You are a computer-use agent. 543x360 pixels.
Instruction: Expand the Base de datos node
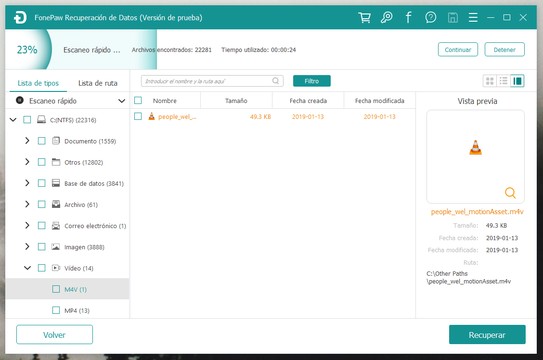pos(27,183)
